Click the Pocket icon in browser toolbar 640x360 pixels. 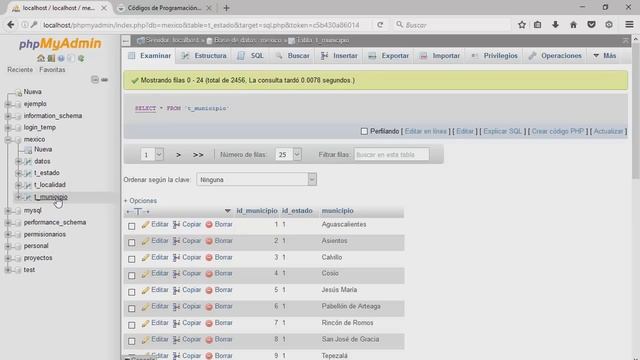point(591,25)
